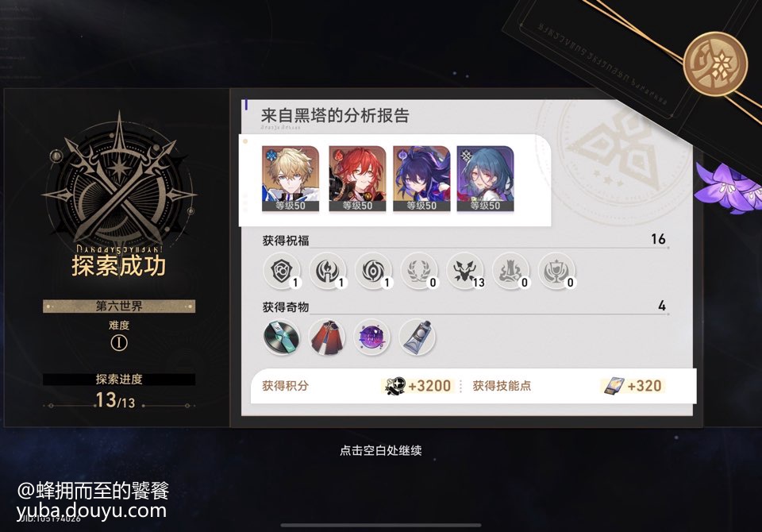762x532 pixels.
Task: Click 点击空白处继续 to continue
Action: pos(380,450)
